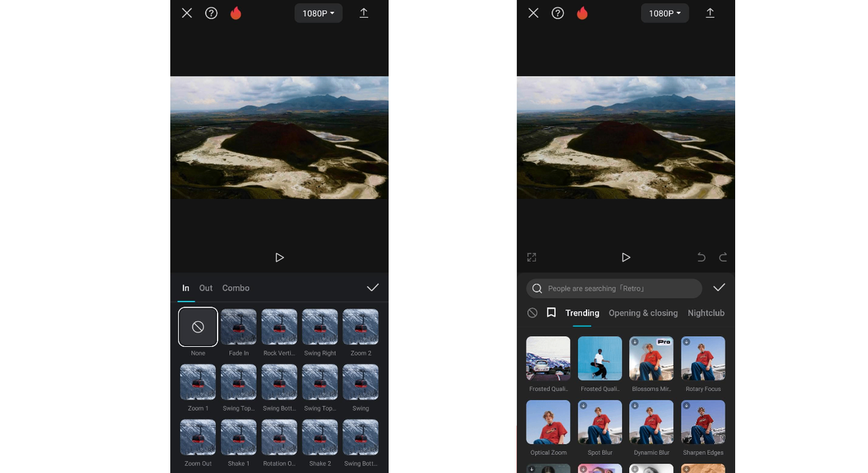The image size is (868, 473).
Task: Focus the effects search field
Action: tap(614, 288)
